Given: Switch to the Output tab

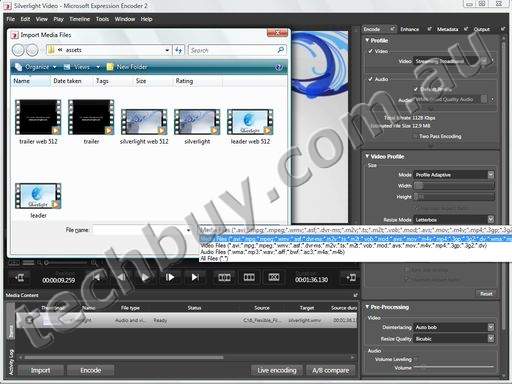Looking at the screenshot, I should [x=482, y=29].
